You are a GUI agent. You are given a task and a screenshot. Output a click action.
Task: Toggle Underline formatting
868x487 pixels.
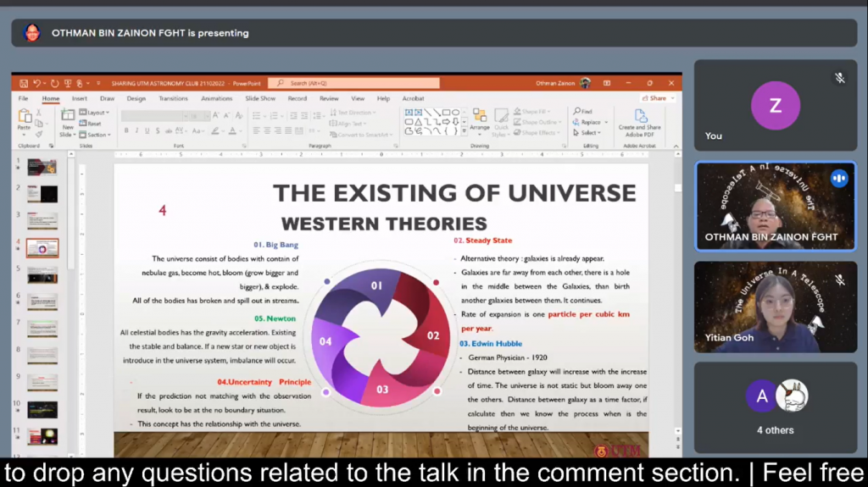coord(147,131)
